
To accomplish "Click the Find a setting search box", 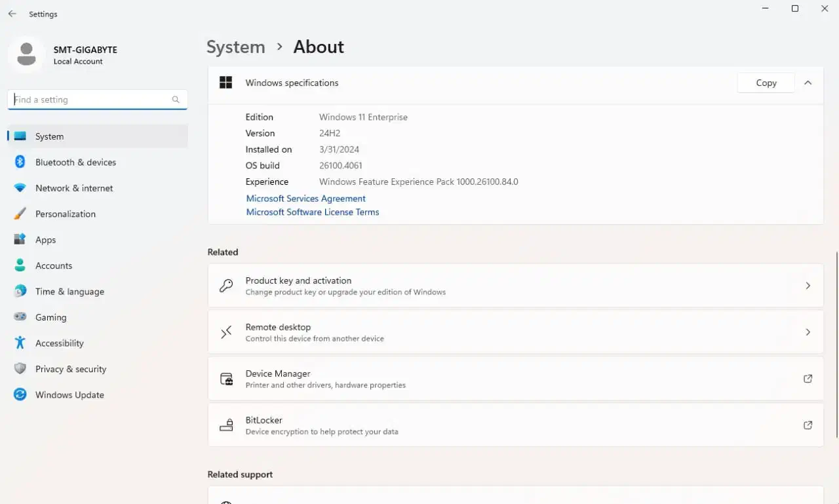I will click(92, 100).
